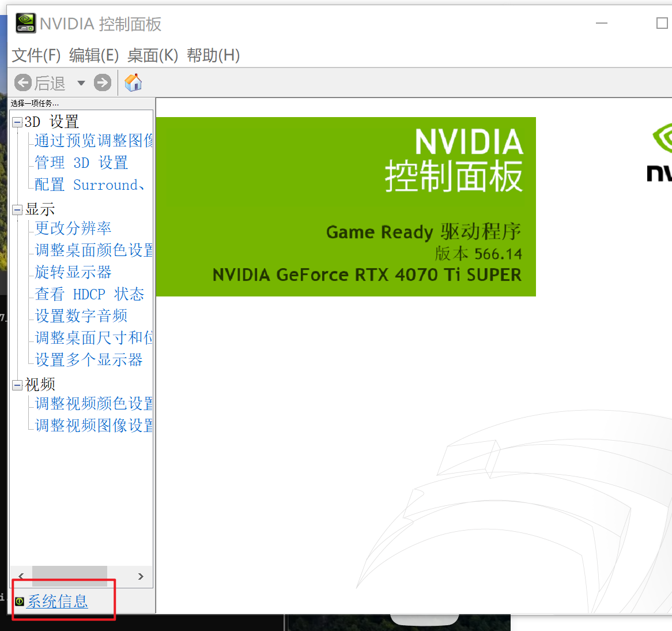The width and height of the screenshot is (672, 631).
Task: Go to the Home page icon
Action: pos(133,82)
